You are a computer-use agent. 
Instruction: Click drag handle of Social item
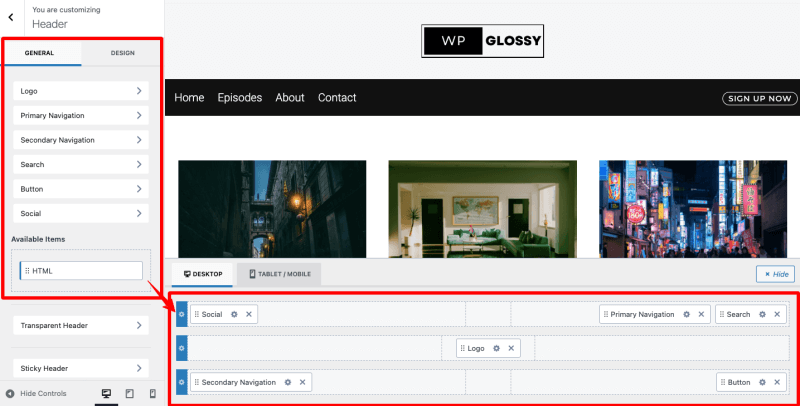pyautogui.click(x=196, y=314)
